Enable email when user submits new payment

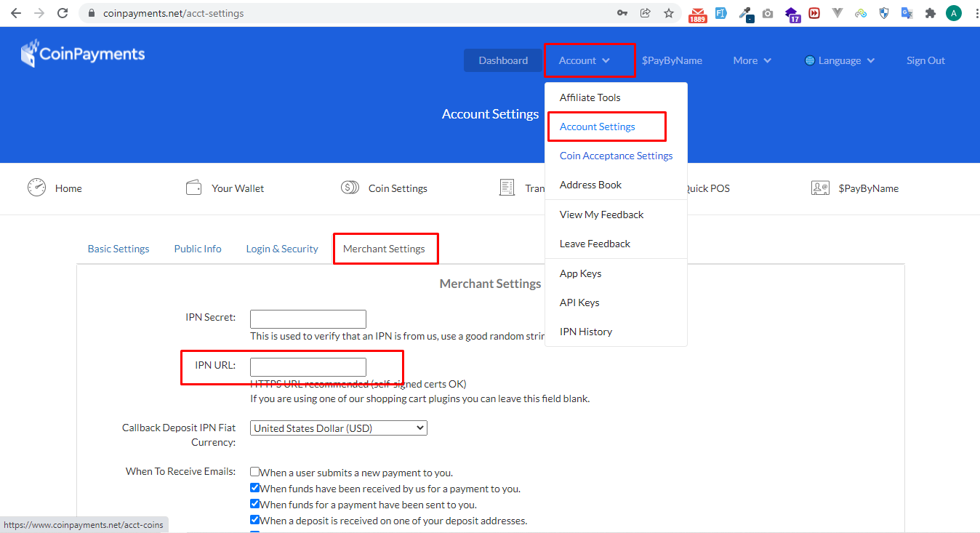(255, 472)
